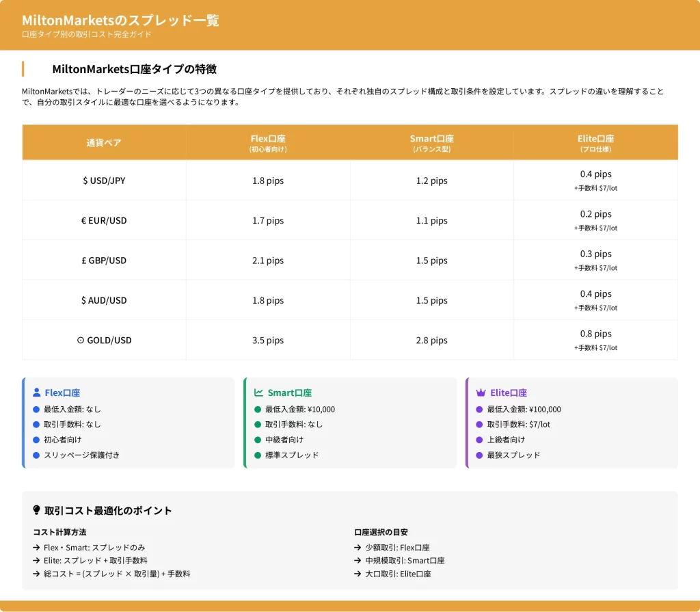
Task: Click the purple bullet beside 最狭スプレッド
Action: (x=479, y=455)
